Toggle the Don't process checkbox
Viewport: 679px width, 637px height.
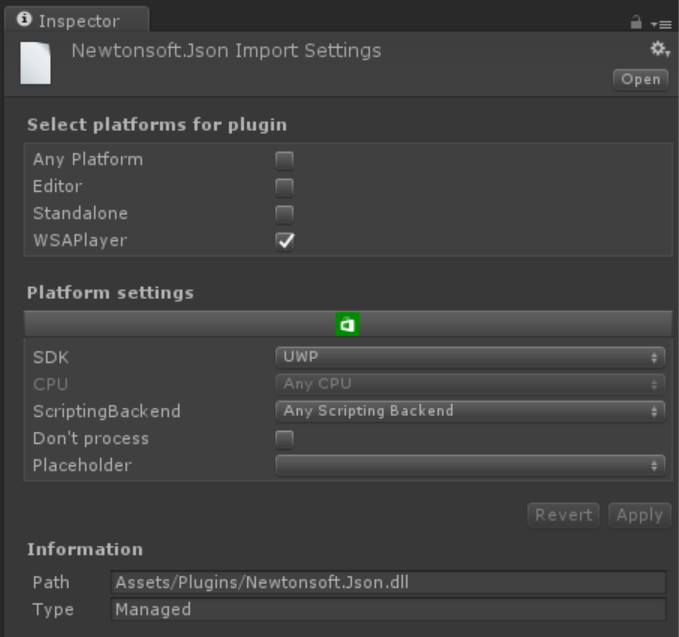(285, 439)
